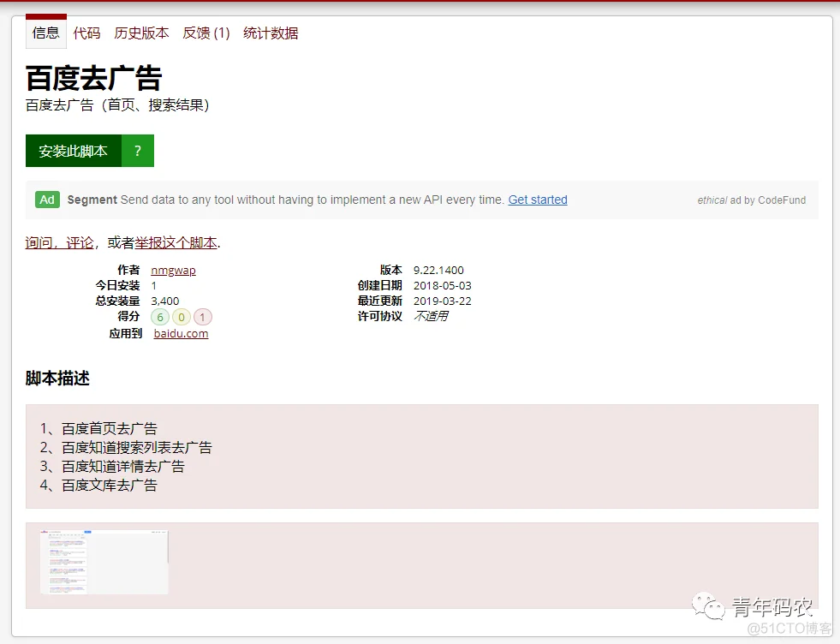This screenshot has width=840, height=644.
Task: Open the script screenshot thumbnail
Action: [x=104, y=562]
